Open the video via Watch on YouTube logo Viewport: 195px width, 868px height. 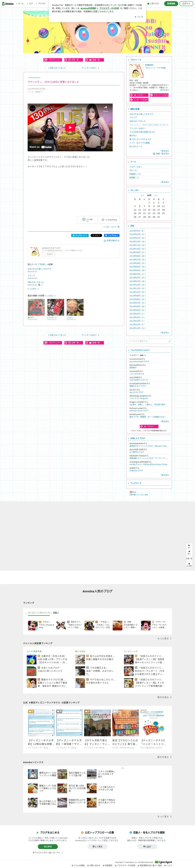tap(41, 147)
